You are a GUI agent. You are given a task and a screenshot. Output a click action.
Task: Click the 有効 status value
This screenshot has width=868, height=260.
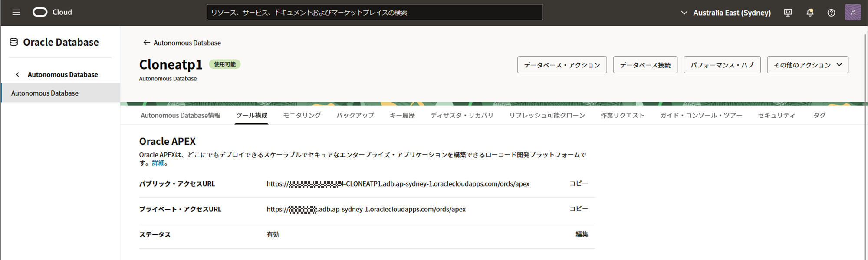tap(273, 234)
